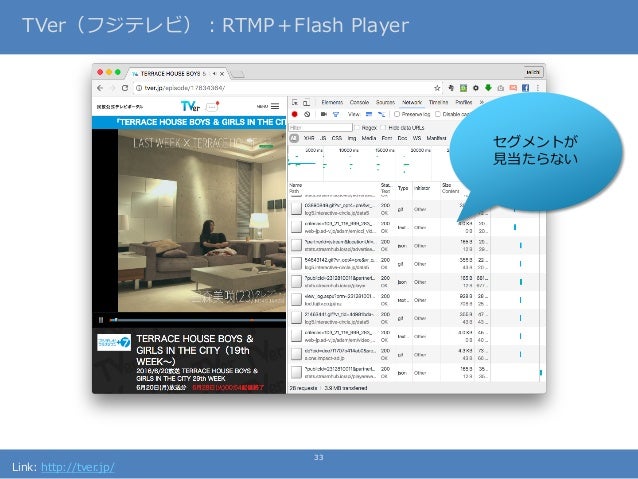The image size is (638, 479).
Task: Switch to the Sources tab in DevTools
Action: click(x=385, y=102)
